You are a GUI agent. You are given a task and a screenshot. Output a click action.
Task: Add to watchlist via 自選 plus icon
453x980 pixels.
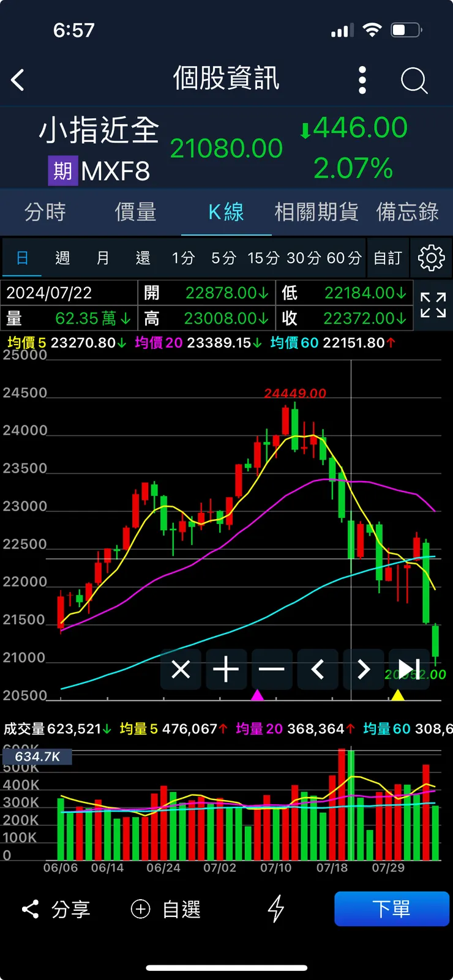click(x=140, y=909)
